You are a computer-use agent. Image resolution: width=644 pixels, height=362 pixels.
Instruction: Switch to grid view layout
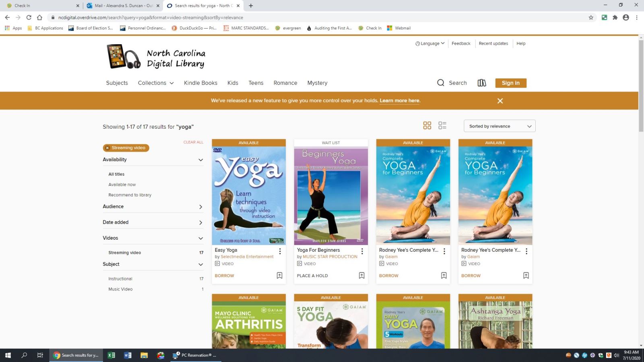427,125
